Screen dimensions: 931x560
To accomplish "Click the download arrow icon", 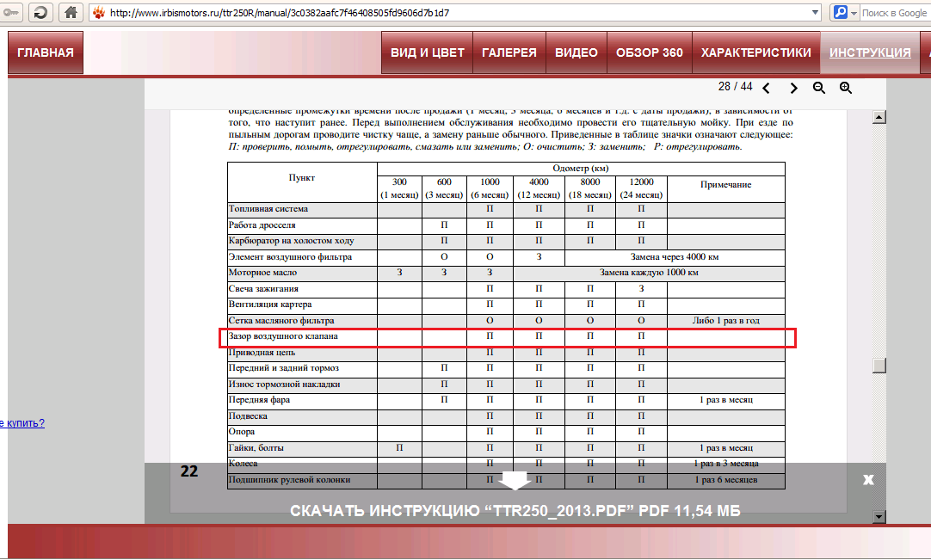I will (515, 480).
